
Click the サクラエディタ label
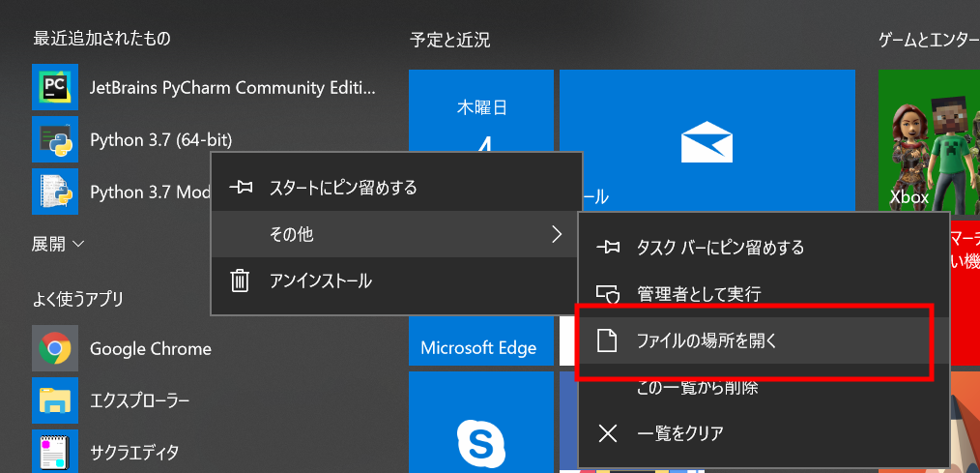134,452
